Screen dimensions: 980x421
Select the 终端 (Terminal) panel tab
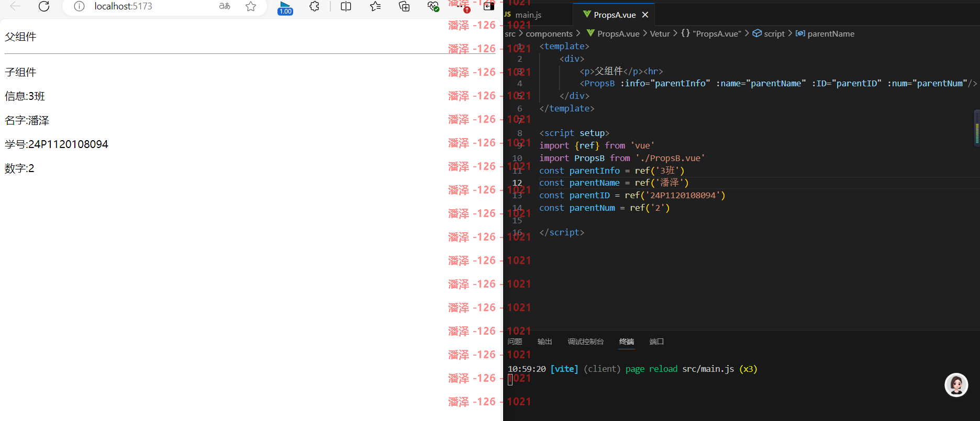click(626, 342)
